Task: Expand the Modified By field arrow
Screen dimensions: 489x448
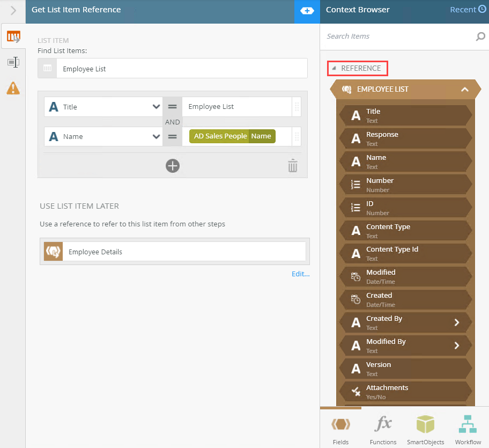Action: point(457,346)
